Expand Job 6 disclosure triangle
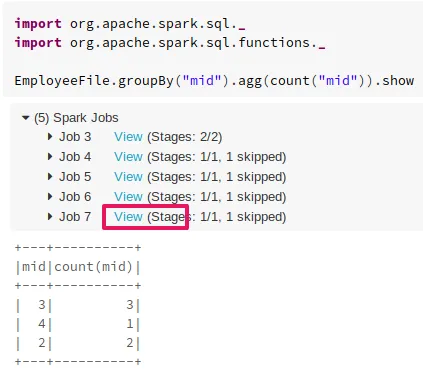This screenshot has width=423, height=375. coord(50,196)
